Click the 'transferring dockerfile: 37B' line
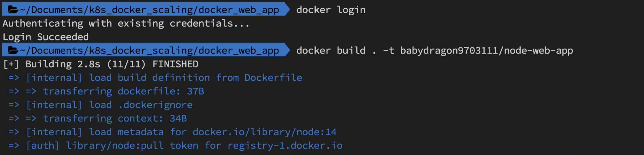The width and height of the screenshot is (644, 155). 106,91
